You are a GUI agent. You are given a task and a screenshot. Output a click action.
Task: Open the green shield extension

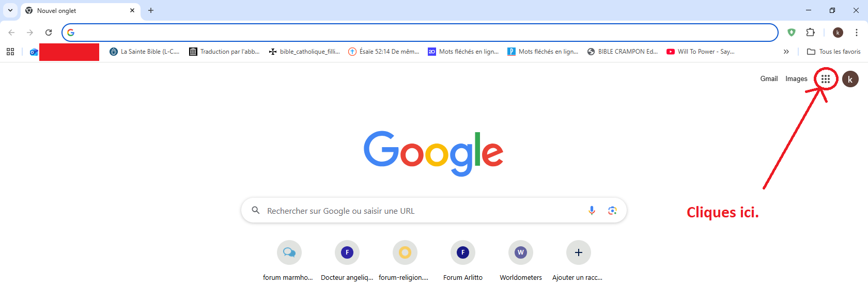pyautogui.click(x=792, y=33)
